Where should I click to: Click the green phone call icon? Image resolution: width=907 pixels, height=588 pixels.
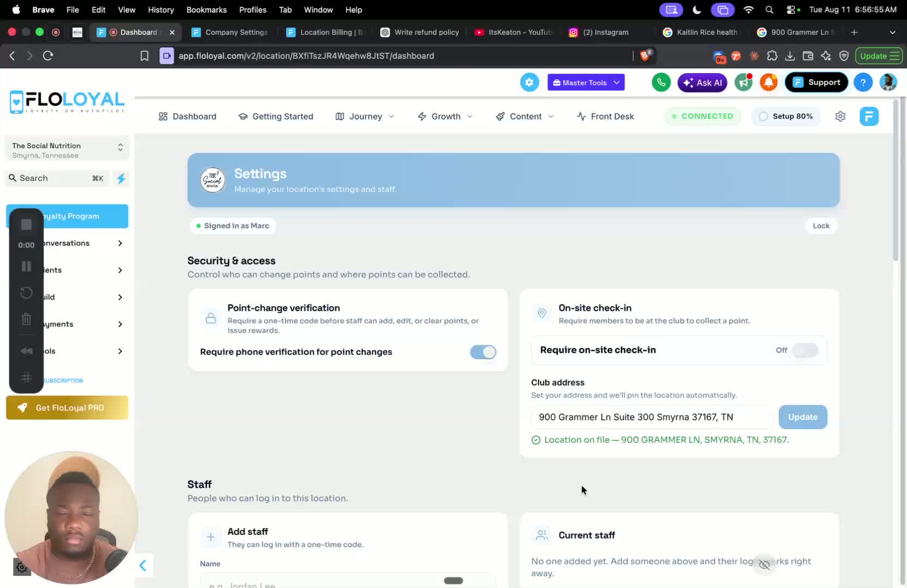coord(661,82)
